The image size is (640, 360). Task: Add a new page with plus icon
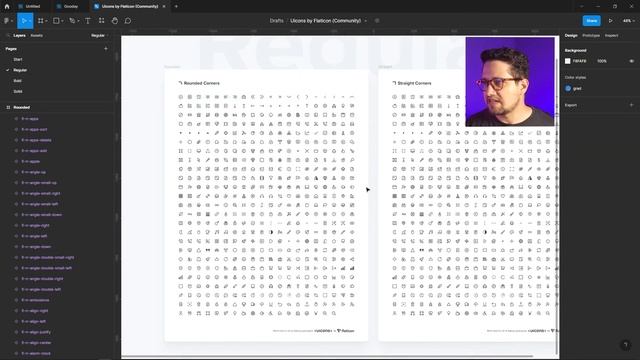[106, 49]
